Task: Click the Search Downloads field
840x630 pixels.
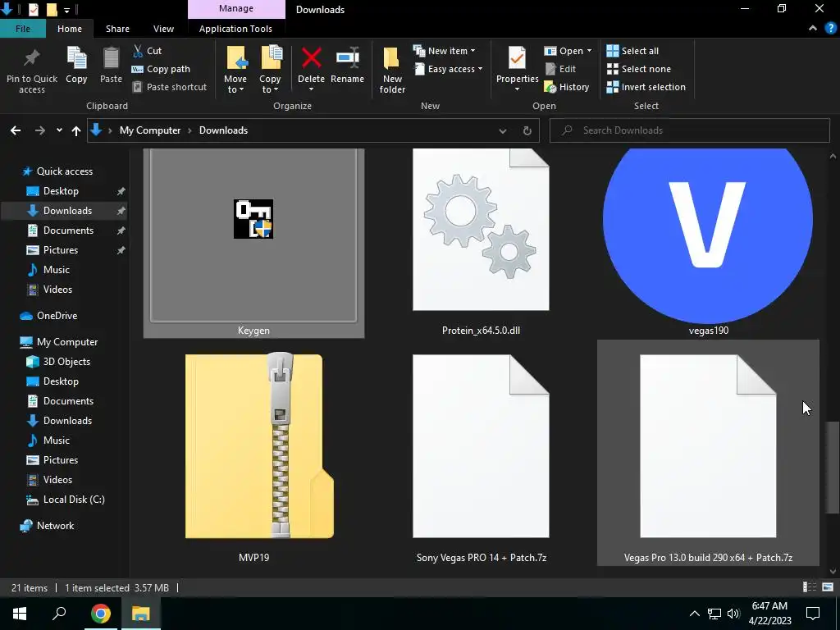Action: (689, 130)
